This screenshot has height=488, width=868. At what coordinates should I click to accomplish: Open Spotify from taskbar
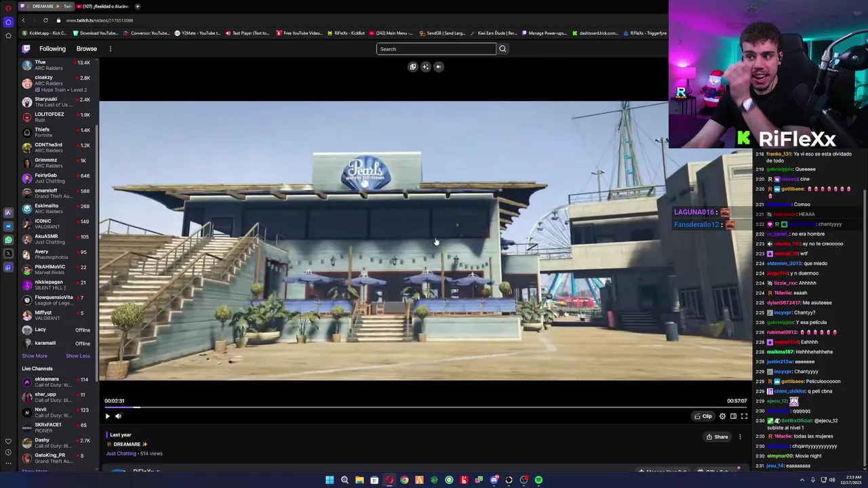(538, 480)
